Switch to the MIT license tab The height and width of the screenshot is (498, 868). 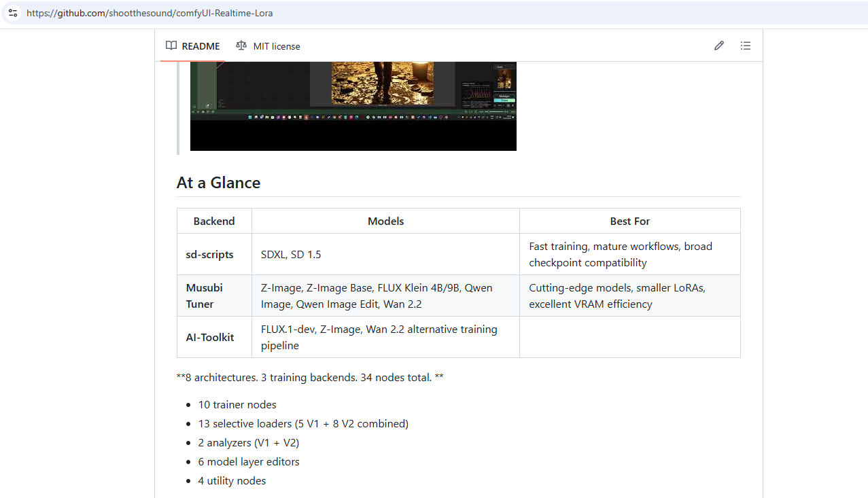pos(268,46)
